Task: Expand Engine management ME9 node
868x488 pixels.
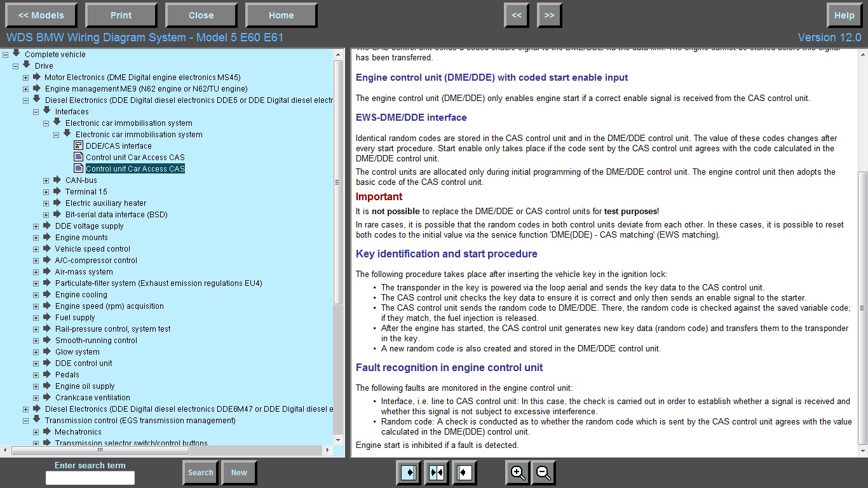Action: [x=25, y=89]
